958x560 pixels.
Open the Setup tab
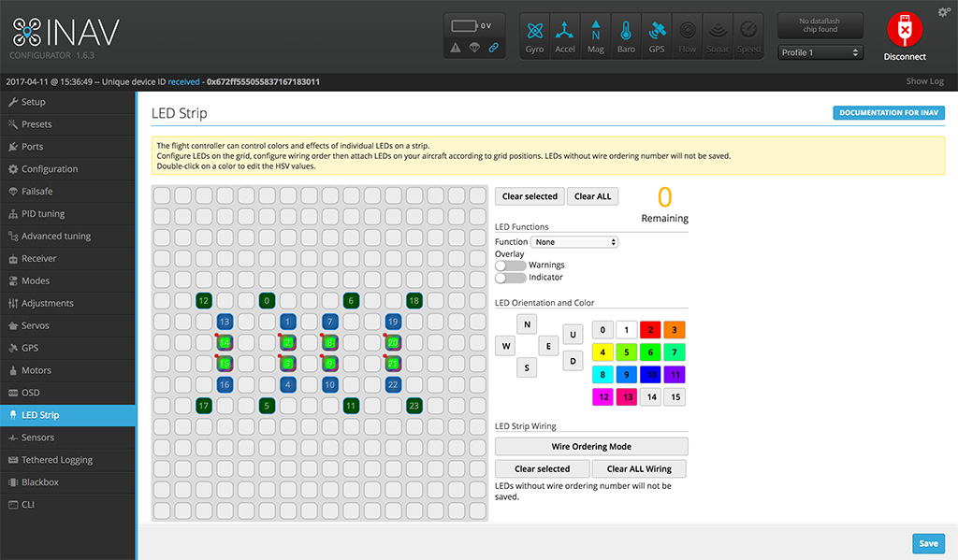tap(67, 102)
